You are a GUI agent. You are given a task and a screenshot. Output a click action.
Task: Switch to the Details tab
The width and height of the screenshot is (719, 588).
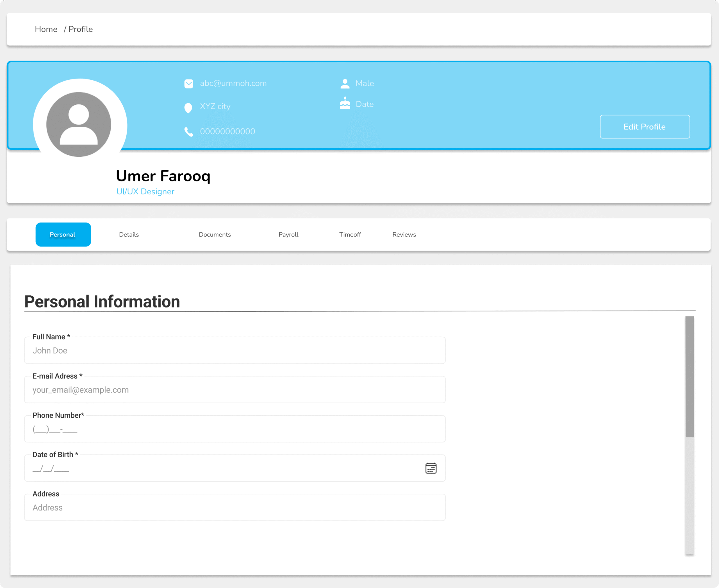[x=129, y=234]
